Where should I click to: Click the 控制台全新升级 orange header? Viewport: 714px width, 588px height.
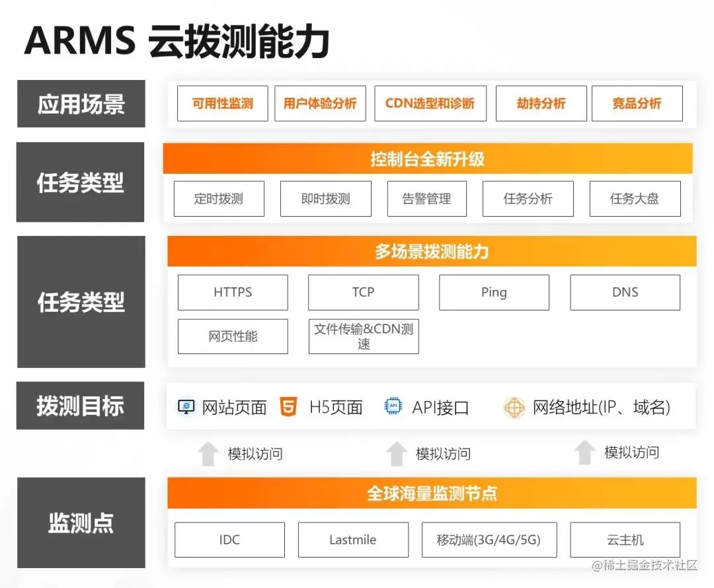428,159
